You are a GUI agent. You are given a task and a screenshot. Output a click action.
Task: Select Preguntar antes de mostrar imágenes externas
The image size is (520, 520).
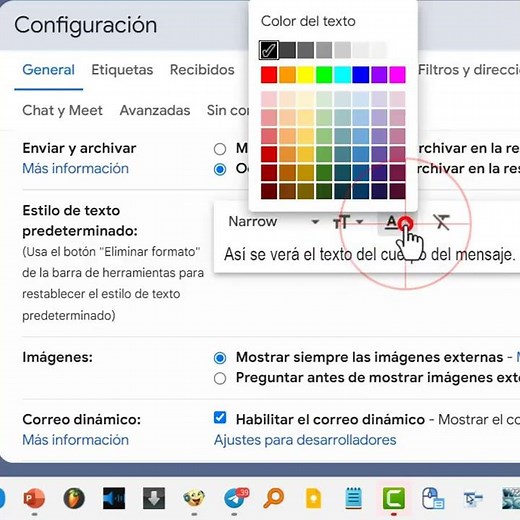(220, 378)
